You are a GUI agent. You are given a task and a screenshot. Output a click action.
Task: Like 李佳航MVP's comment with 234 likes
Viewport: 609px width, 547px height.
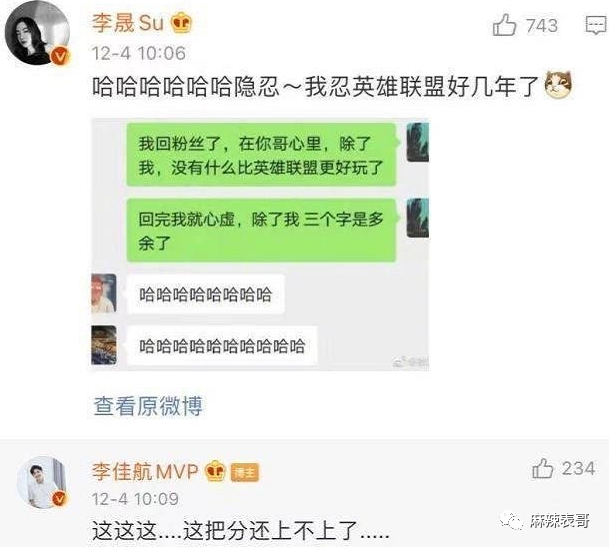pos(543,468)
